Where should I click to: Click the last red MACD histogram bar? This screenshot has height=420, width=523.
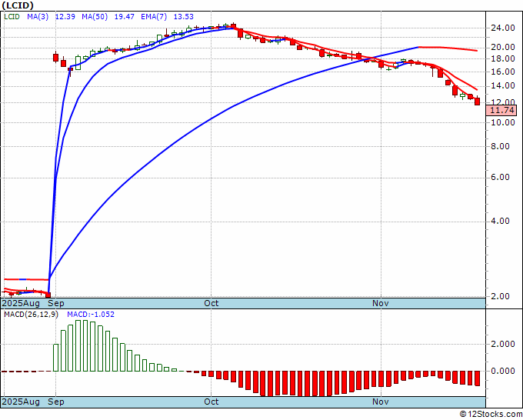point(478,378)
